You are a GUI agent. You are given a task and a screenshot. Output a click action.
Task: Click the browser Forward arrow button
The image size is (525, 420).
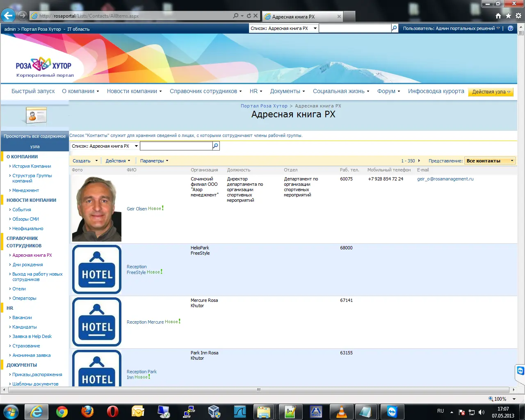23,16
